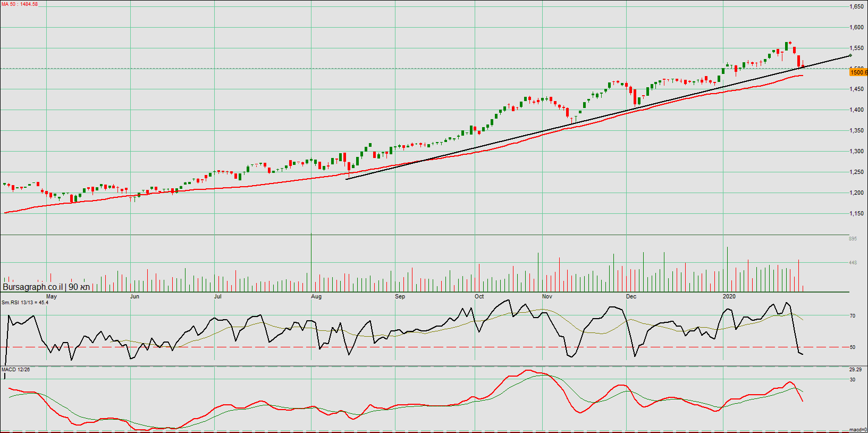Image resolution: width=868 pixels, height=433 pixels.
Task: Click the 1,400 price axis label
Action: tap(856, 110)
